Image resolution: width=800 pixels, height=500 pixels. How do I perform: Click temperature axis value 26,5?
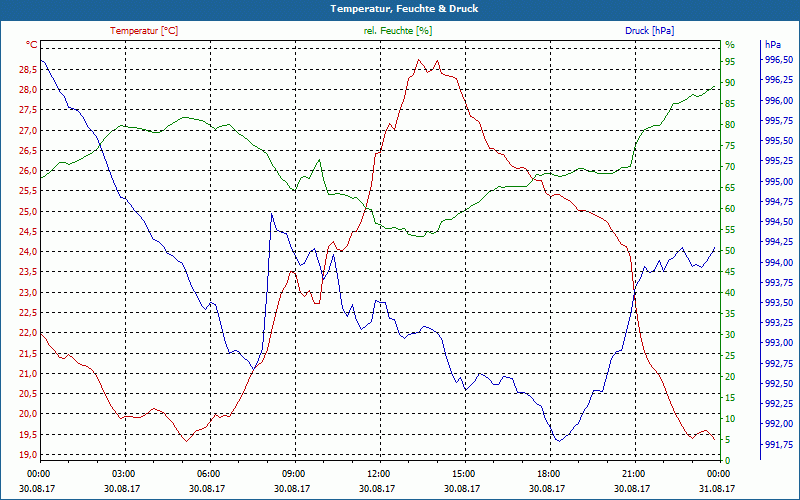coord(28,151)
